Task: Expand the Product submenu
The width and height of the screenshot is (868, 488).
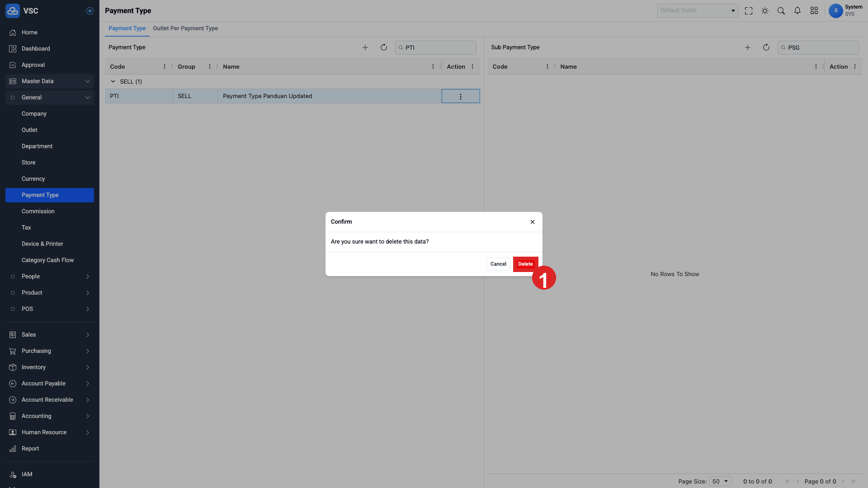Action: click(50, 293)
